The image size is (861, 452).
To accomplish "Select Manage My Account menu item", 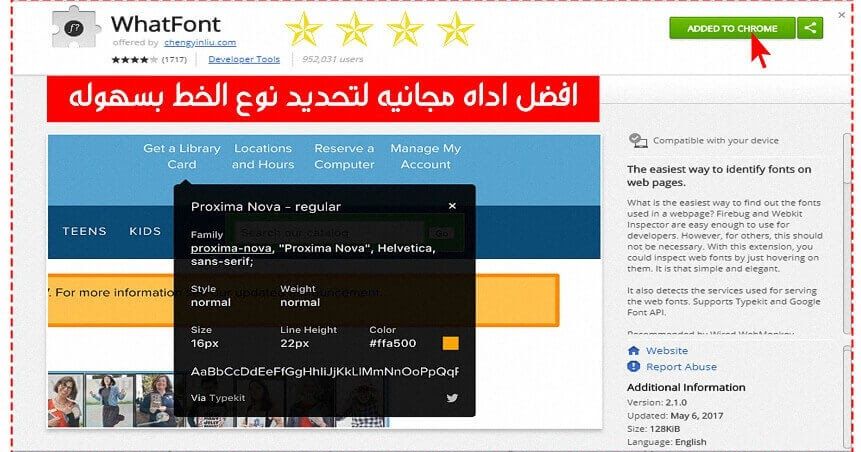I will [x=426, y=157].
